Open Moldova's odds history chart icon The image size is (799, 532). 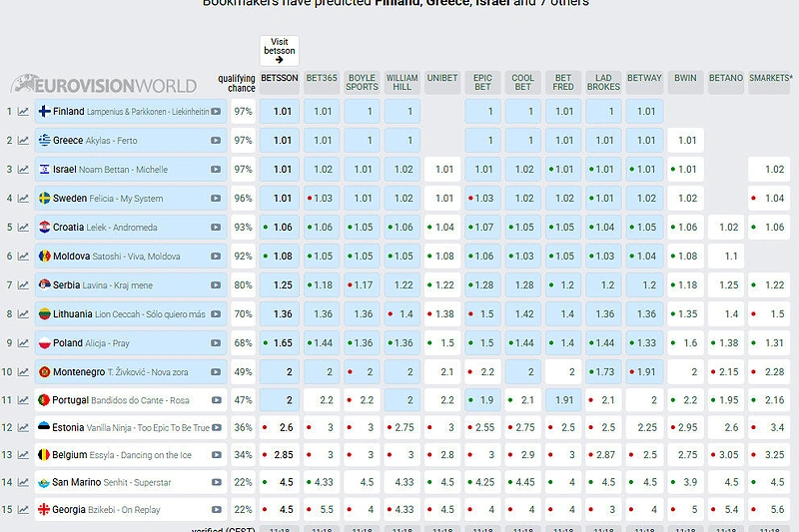(23, 257)
